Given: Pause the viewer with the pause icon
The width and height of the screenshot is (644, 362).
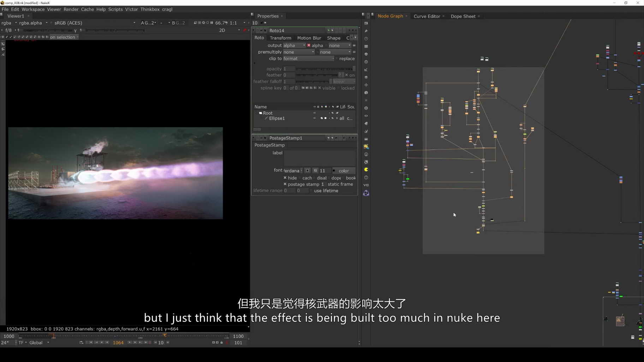Looking at the screenshot, I should pyautogui.click(x=212, y=23).
